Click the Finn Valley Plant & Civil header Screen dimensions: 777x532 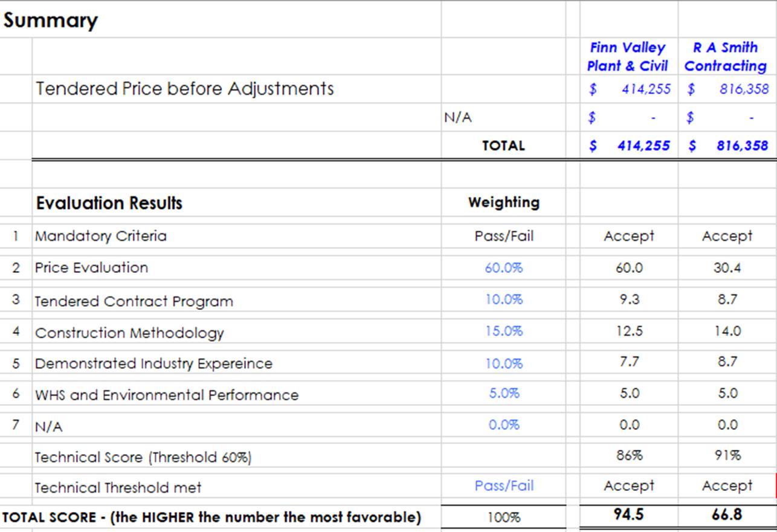coord(628,57)
